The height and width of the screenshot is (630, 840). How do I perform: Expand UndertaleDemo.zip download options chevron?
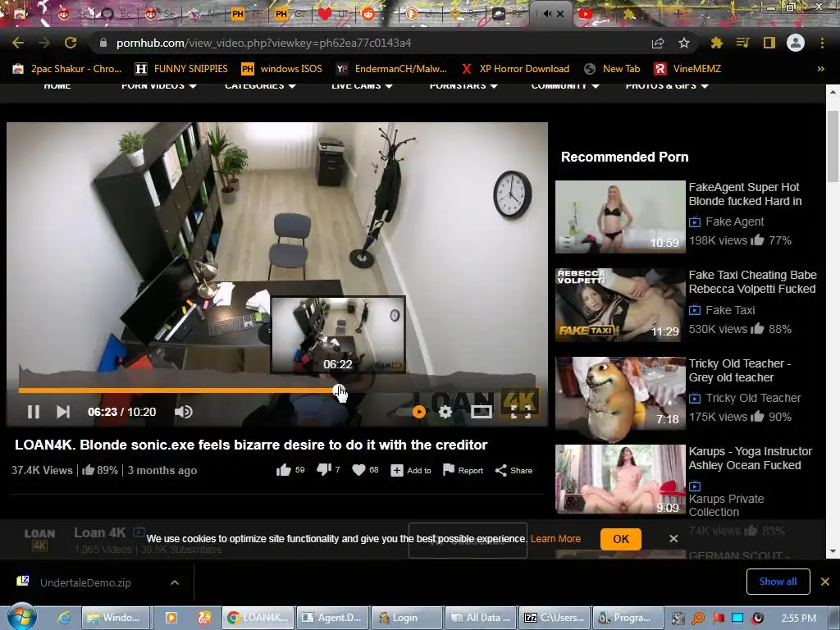pyautogui.click(x=175, y=582)
